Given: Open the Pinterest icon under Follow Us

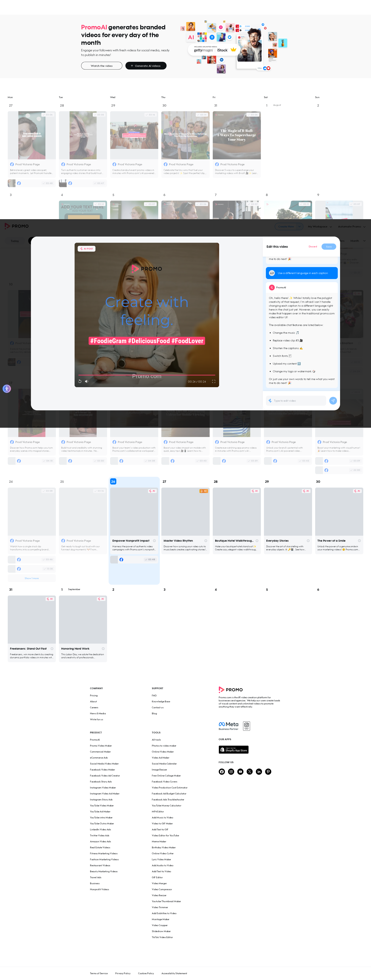Looking at the screenshot, I should coord(268,771).
